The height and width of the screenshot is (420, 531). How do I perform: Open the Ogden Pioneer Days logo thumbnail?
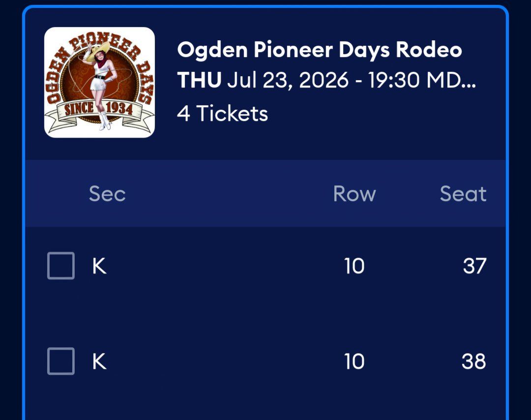[x=99, y=82]
